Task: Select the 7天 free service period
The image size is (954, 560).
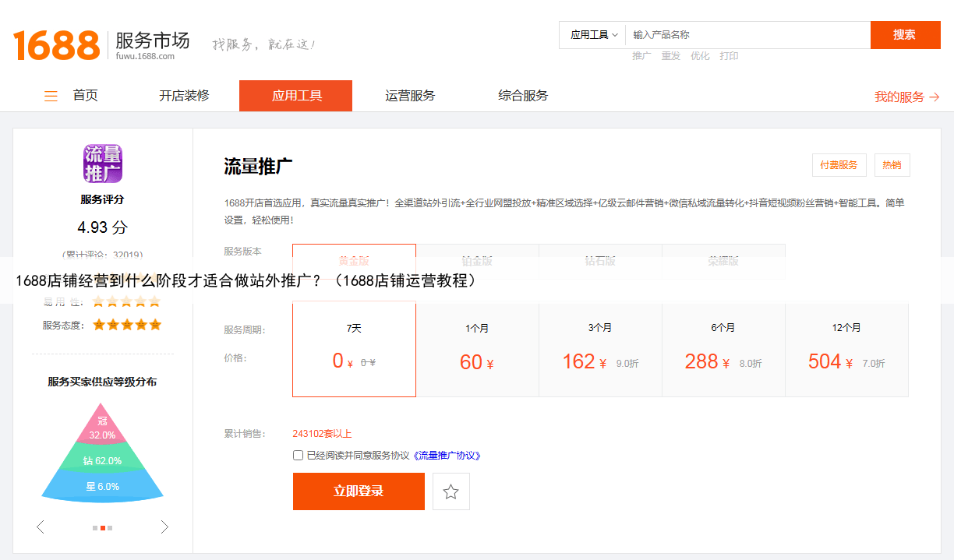Action: (354, 349)
